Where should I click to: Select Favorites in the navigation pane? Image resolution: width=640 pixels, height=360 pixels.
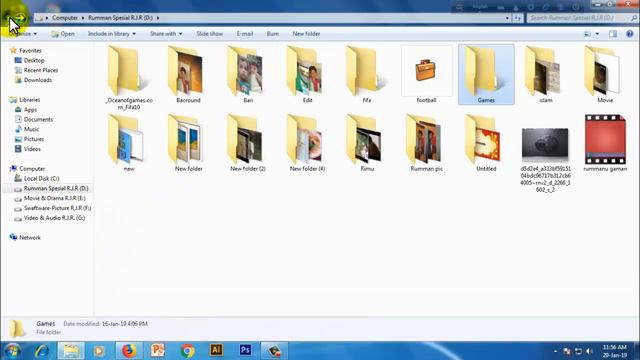[30, 51]
